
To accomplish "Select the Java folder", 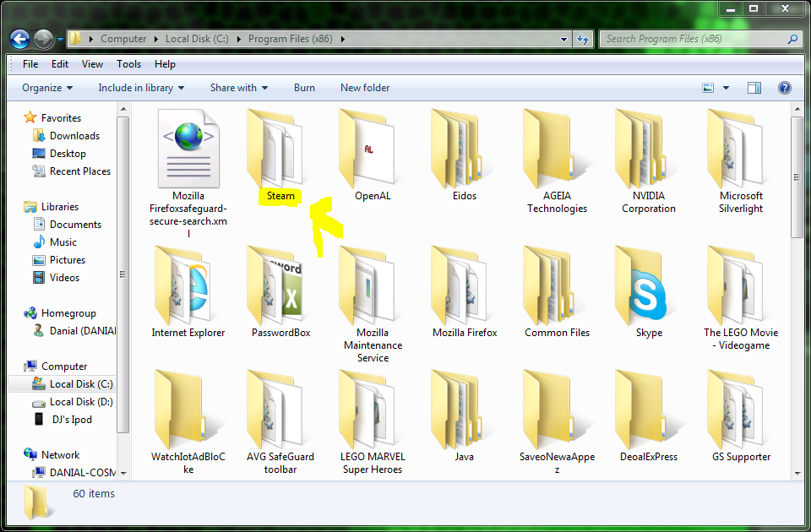I will [464, 415].
